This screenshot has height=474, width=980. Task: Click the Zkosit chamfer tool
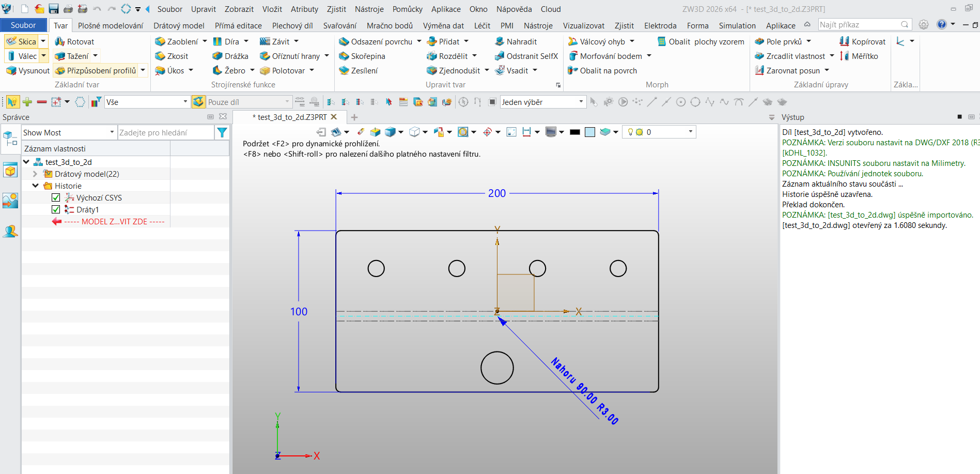point(172,56)
